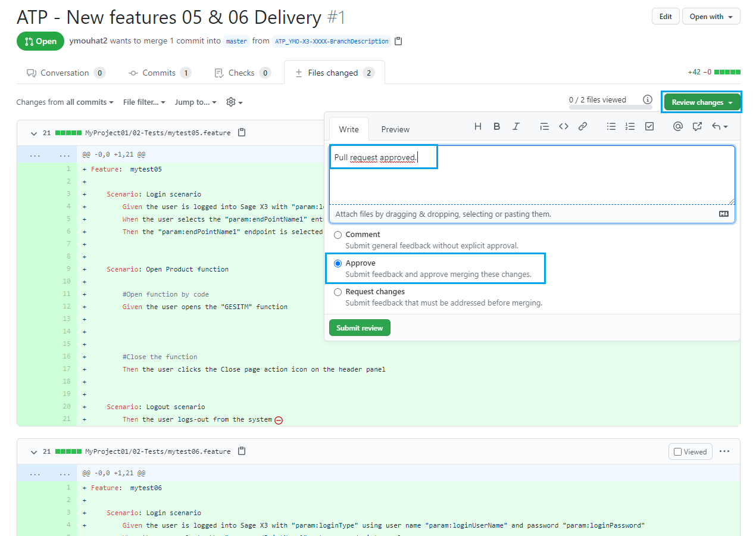Toggle bold text formatting icon
This screenshot has width=756, height=536.
[496, 126]
